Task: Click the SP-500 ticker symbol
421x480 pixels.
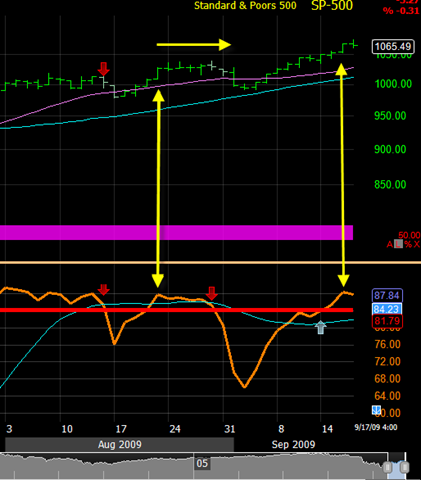Action: (x=332, y=6)
